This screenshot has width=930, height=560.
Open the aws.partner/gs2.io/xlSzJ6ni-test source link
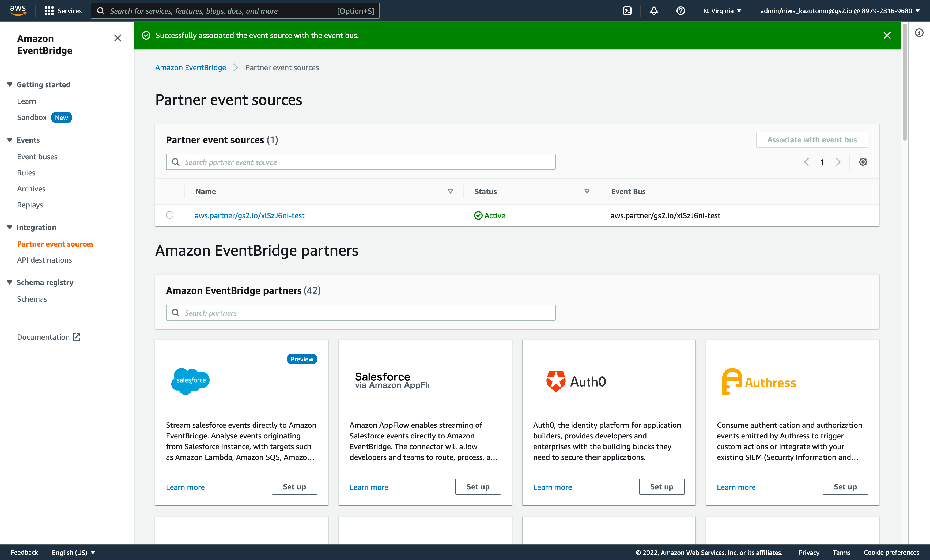click(x=249, y=215)
